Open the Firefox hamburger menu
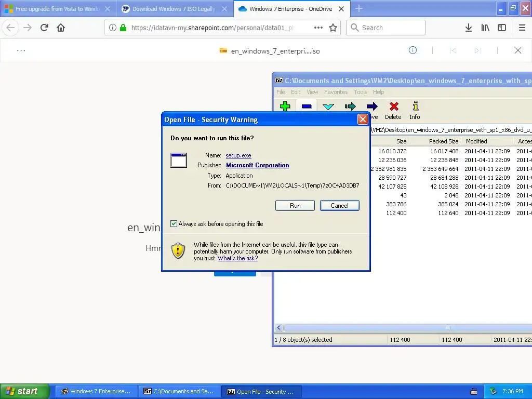Viewport: 532px width, 399px height. 522,28
